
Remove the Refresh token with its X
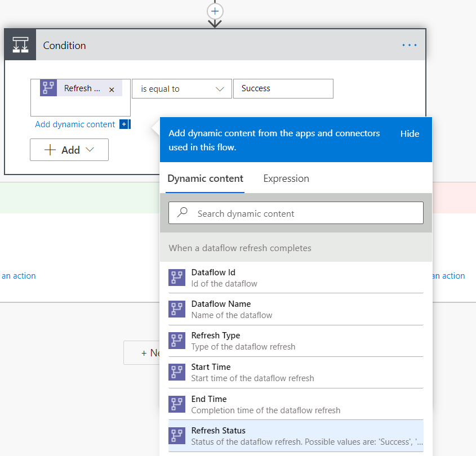(112, 90)
